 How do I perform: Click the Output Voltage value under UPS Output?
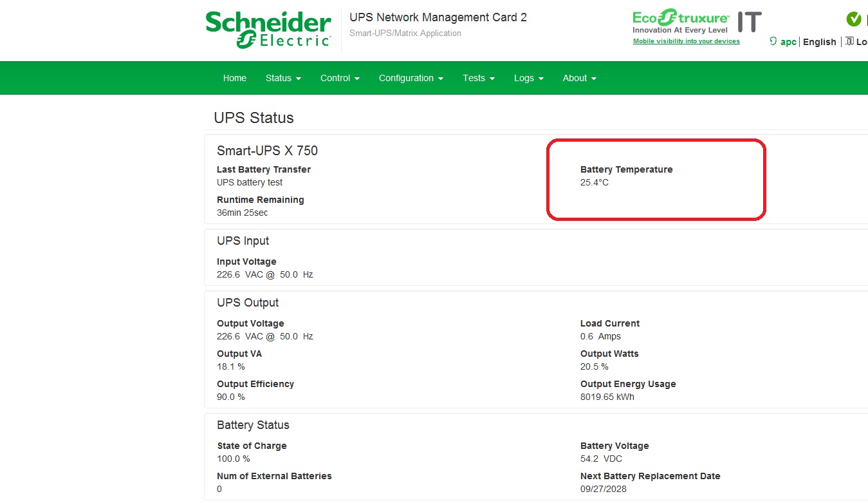point(265,336)
